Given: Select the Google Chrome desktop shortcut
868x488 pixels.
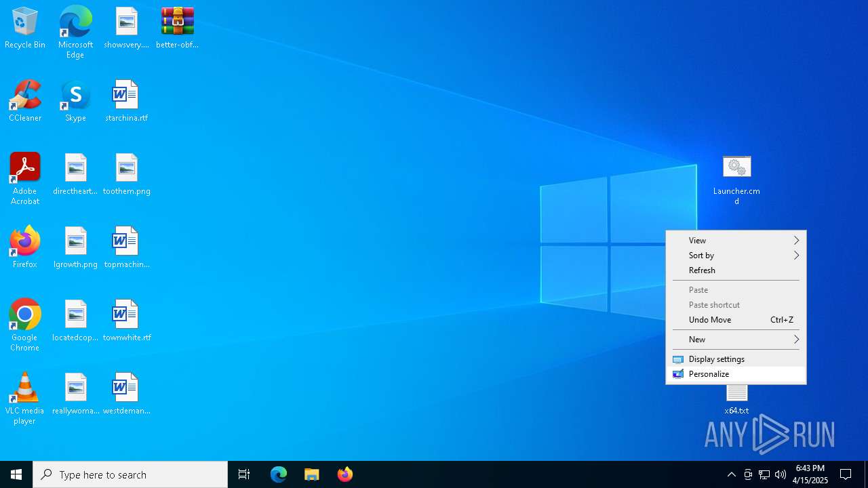Looking at the screenshot, I should pos(25,325).
